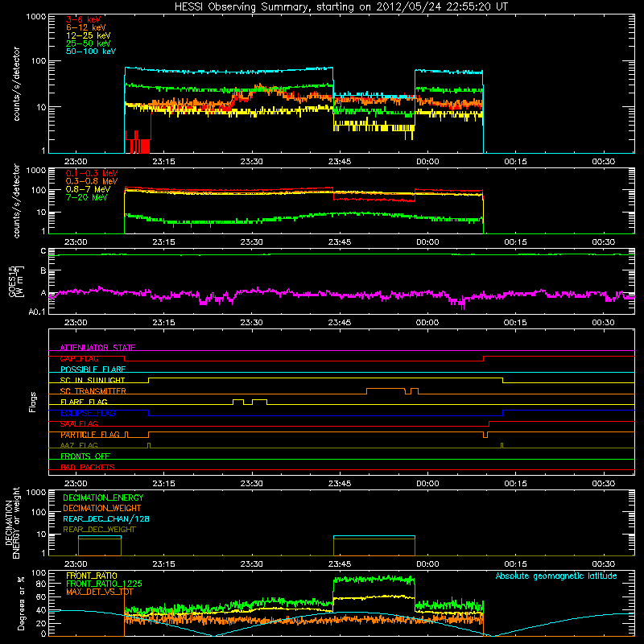
Task: Click the second FLARE_FLAG pulse near 23:31
Action: (259, 402)
